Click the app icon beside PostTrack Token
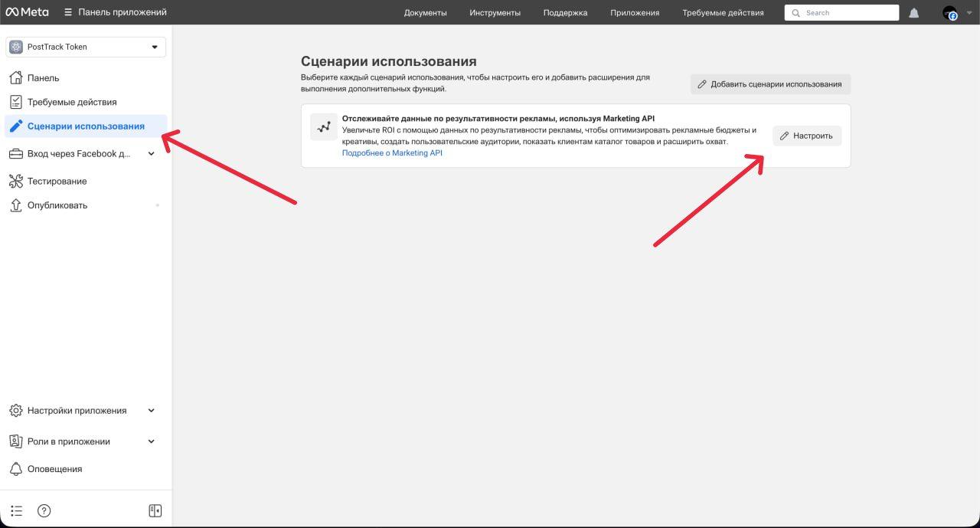The image size is (980, 528). click(15, 47)
